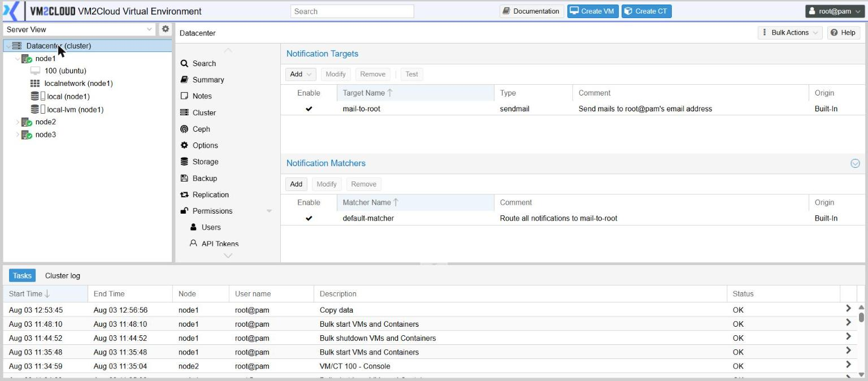868x381 pixels.
Task: Collapse the node1 tree branch
Action: pos(17,59)
